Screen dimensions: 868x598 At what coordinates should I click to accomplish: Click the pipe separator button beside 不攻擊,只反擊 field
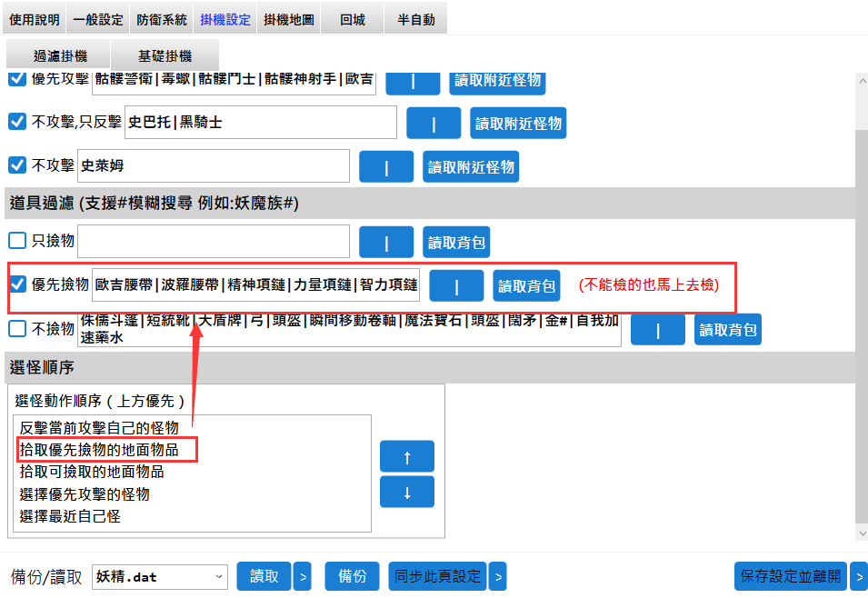(x=434, y=123)
